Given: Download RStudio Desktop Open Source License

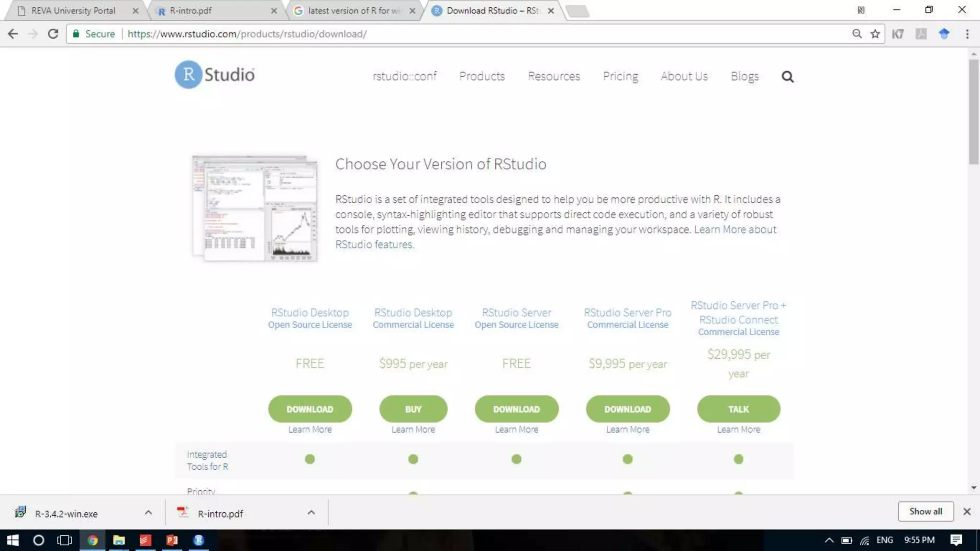Looking at the screenshot, I should tap(310, 409).
